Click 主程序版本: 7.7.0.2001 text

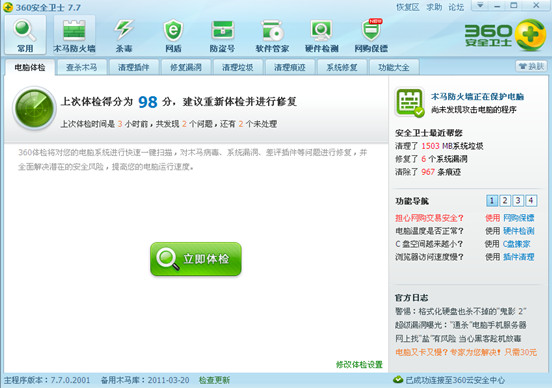(47, 380)
